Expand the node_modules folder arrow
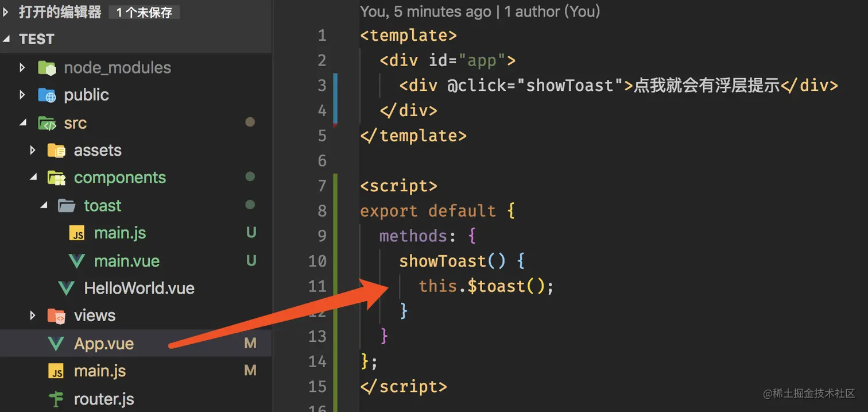868x412 pixels. click(x=22, y=68)
